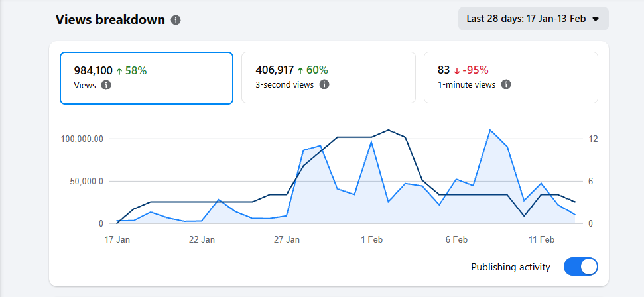Click the green up arrow beside 58%
The width and height of the screenshot is (644, 297).
119,70
